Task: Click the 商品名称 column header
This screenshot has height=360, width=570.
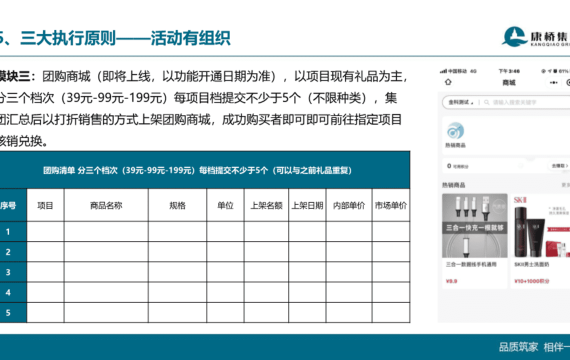Action: tap(106, 205)
